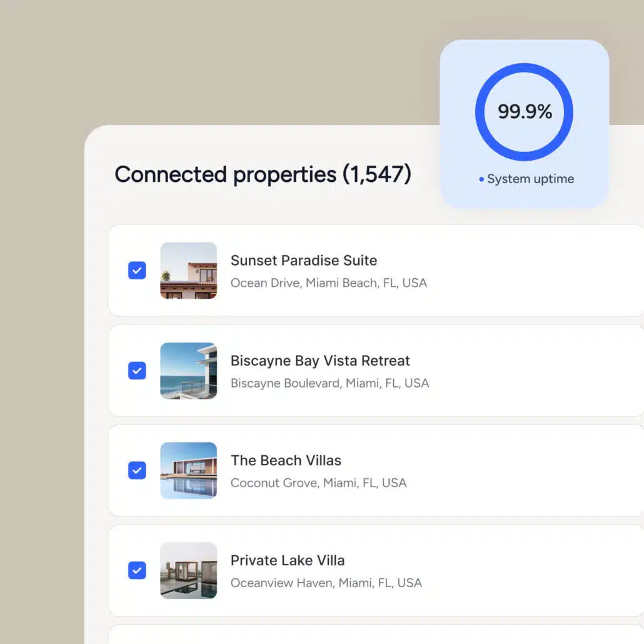Open The Beach Villas photo thumbnail

pyautogui.click(x=189, y=470)
